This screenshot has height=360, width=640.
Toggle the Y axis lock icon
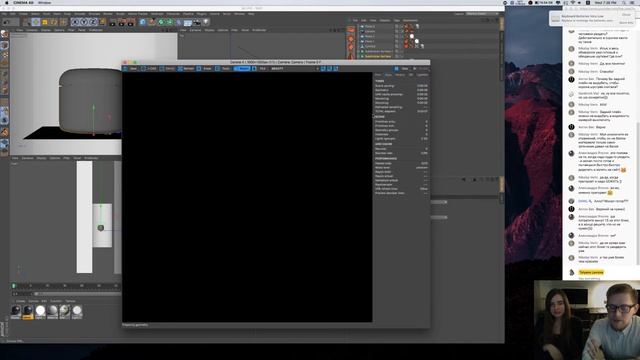coord(84,22)
